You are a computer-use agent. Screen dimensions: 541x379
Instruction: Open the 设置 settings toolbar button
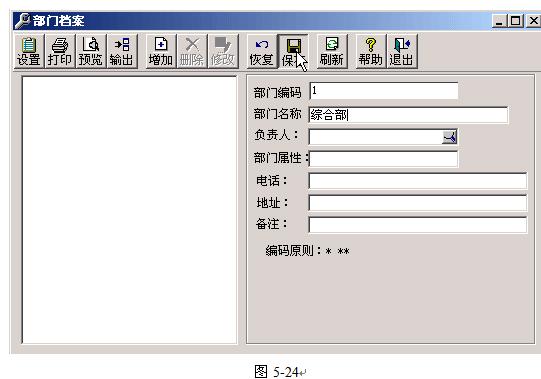[x=29, y=51]
